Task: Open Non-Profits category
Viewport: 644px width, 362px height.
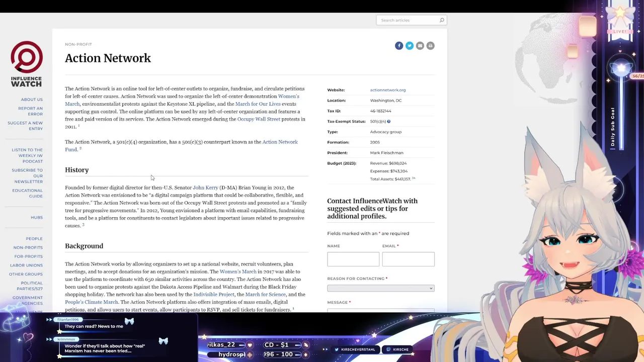Action: 28,247
